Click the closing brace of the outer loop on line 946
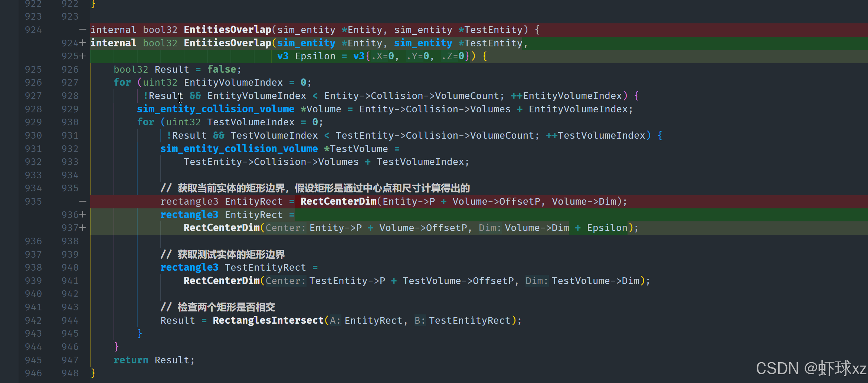Viewport: 868px width, 383px height. click(x=117, y=347)
